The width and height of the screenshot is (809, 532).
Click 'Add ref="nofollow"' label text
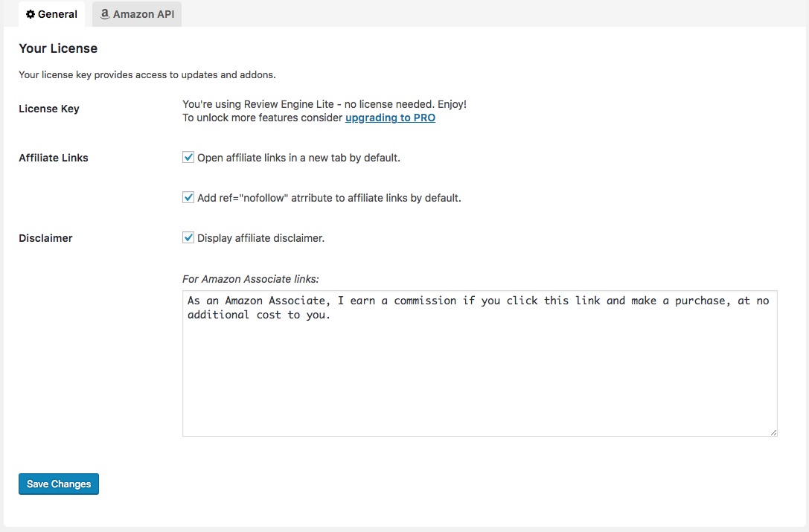329,198
